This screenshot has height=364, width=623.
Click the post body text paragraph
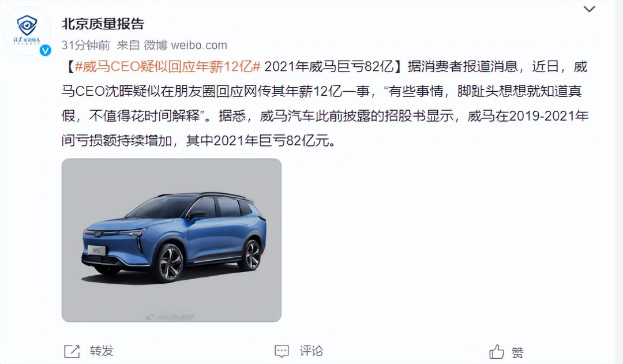(325, 103)
